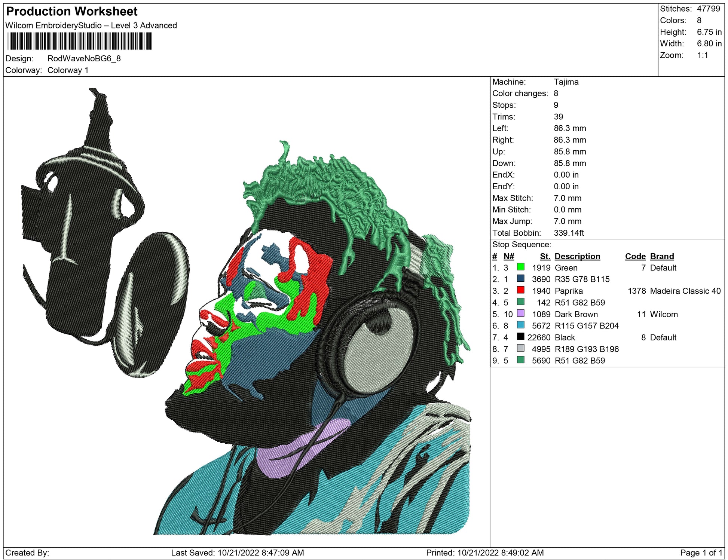Click the St. column header
The height and width of the screenshot is (560, 728).
pos(545,256)
